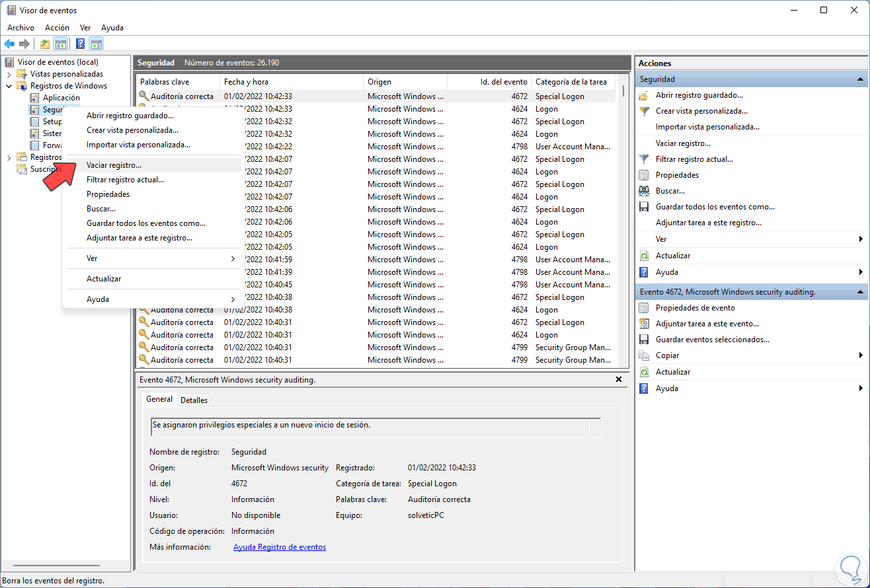The height and width of the screenshot is (588, 870).
Task: Choose Filtrar registro actual... in the context menu
Action: (x=153, y=180)
